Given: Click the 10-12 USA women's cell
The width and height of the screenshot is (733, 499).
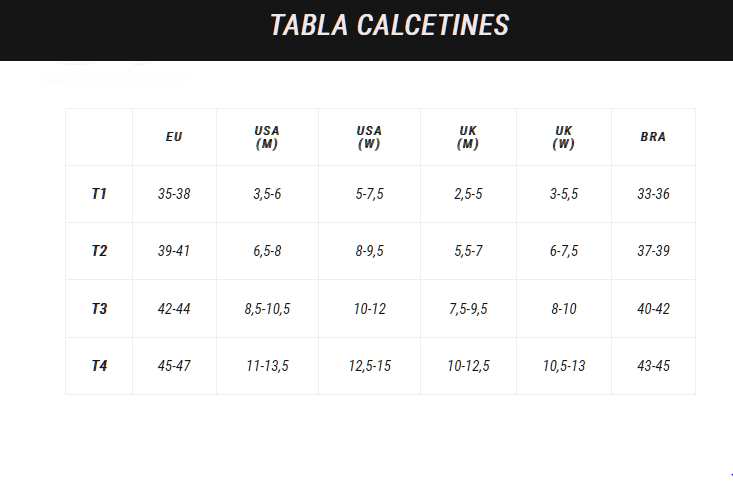Looking at the screenshot, I should tap(369, 309).
